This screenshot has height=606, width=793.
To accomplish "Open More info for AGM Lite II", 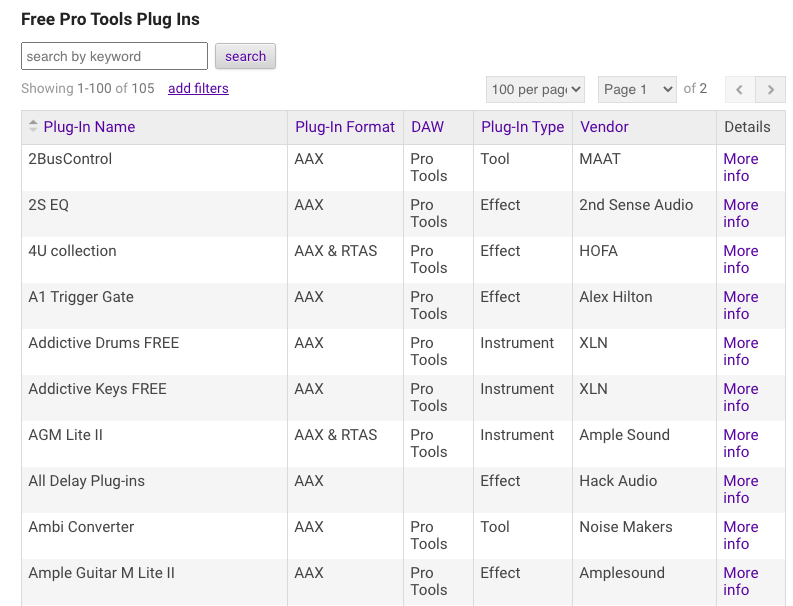I will pyautogui.click(x=740, y=444).
